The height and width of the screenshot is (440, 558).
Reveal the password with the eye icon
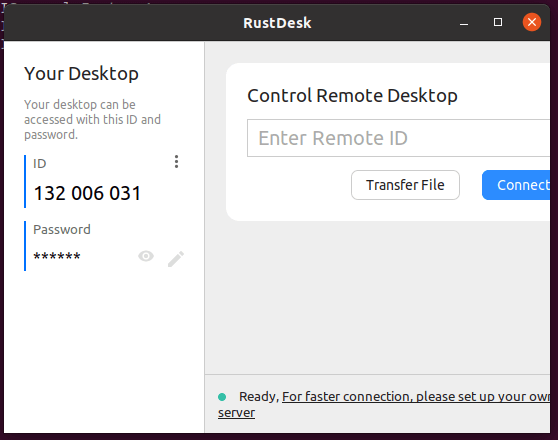coord(146,256)
